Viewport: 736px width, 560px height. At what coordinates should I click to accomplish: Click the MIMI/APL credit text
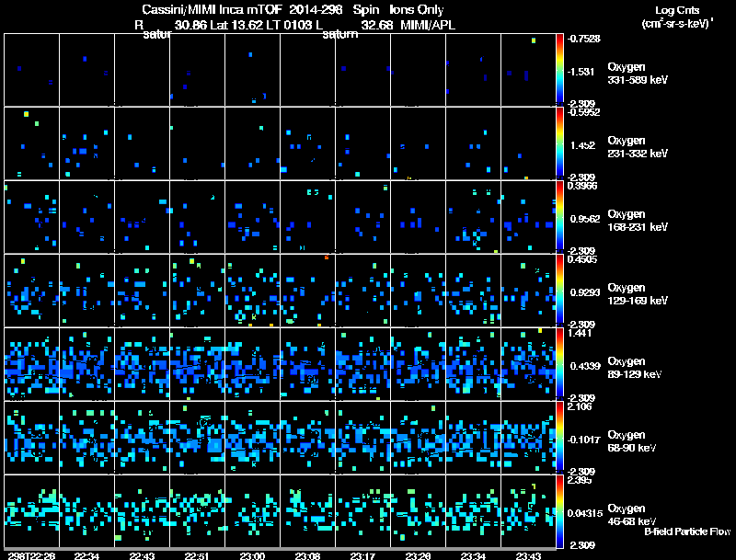coord(428,25)
